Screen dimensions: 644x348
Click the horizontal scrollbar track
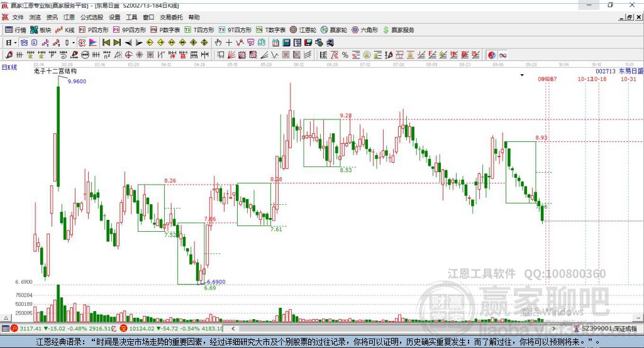[394, 329]
